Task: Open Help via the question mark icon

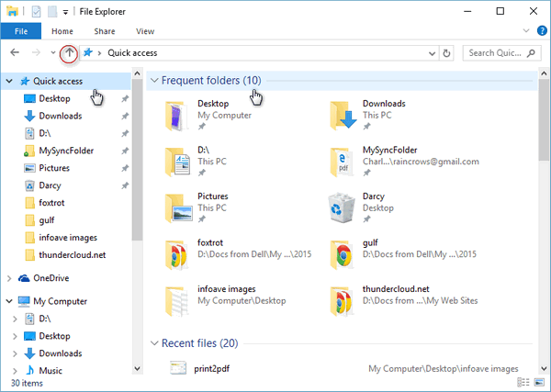Action: 542,31
